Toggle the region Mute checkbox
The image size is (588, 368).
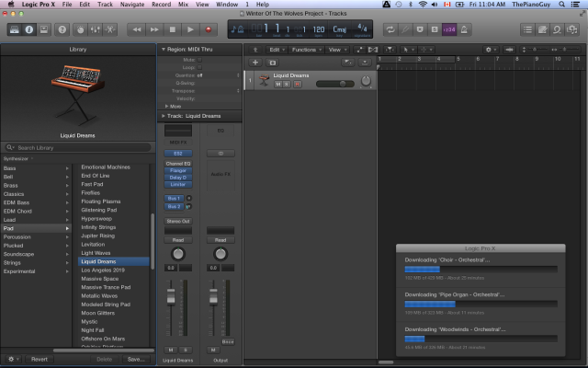pyautogui.click(x=199, y=60)
